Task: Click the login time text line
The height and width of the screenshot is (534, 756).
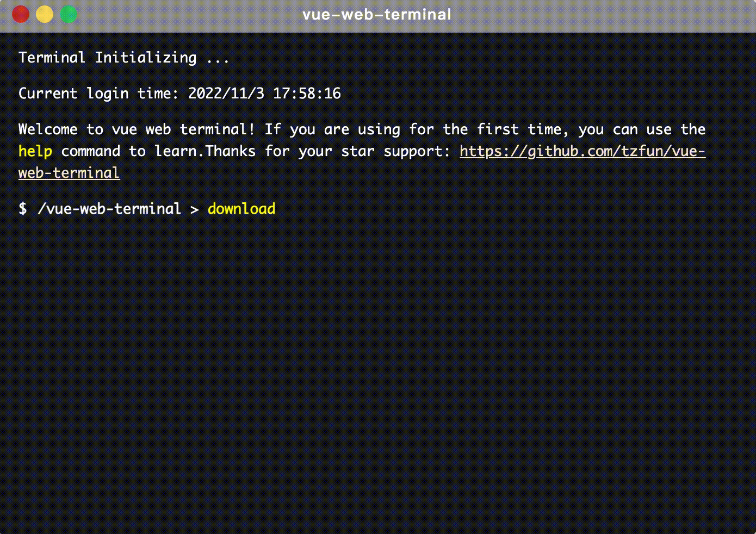Action: (x=179, y=93)
